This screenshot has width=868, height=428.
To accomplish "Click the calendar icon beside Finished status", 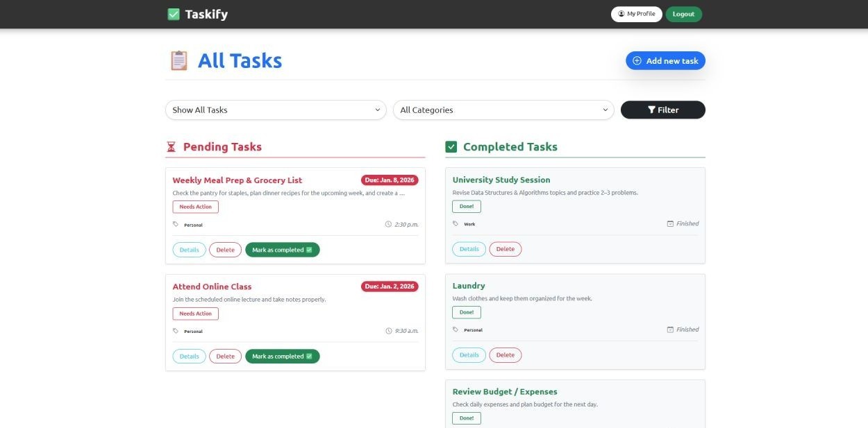I will point(669,223).
